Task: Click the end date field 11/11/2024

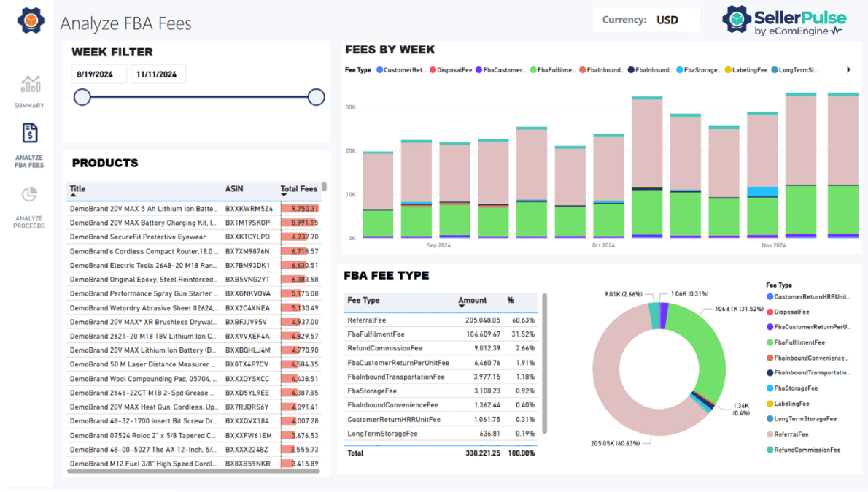Action: 158,74
